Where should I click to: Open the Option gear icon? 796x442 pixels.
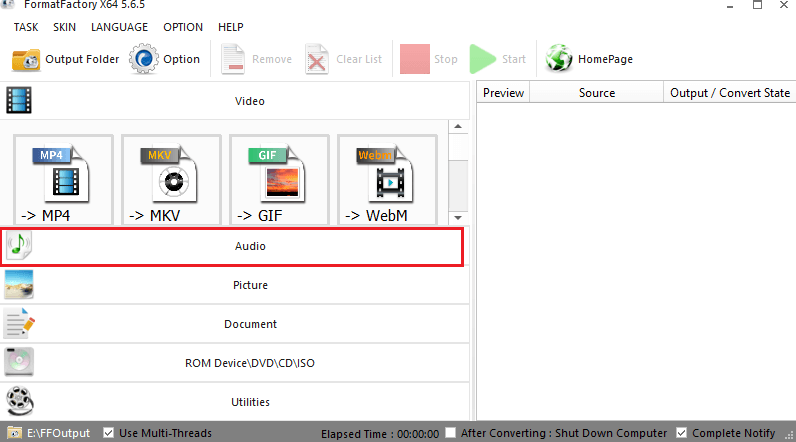coord(144,59)
